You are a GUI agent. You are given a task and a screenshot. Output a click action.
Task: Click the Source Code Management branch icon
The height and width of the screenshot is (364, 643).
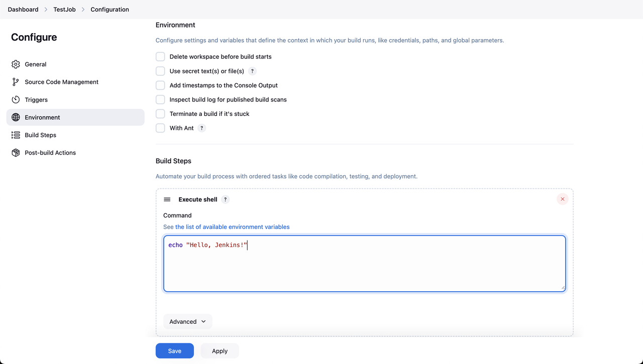[16, 82]
